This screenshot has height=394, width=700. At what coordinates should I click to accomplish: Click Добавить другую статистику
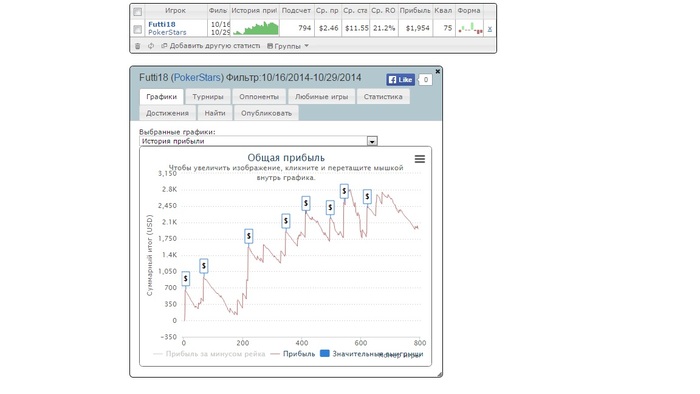coord(214,46)
